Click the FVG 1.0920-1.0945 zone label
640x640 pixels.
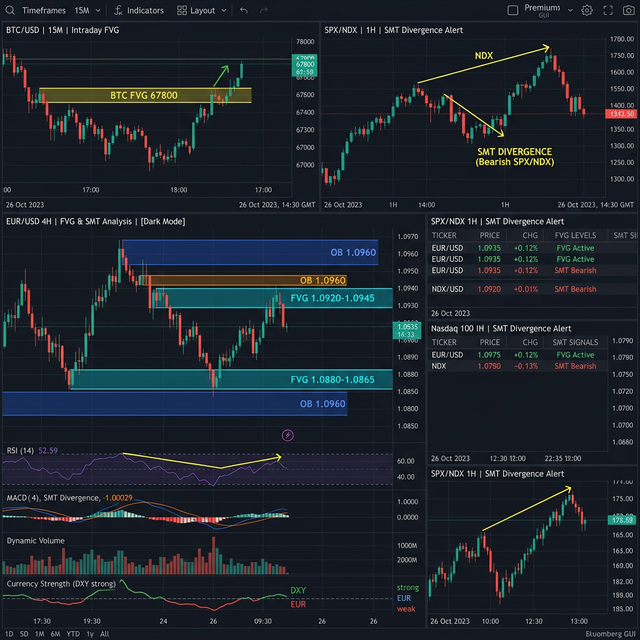(332, 298)
